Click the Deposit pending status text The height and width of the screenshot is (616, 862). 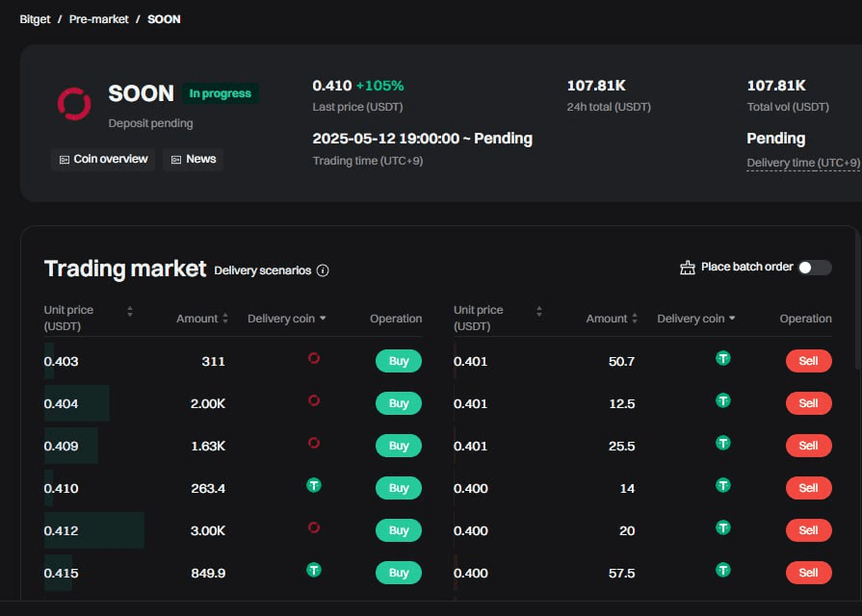click(150, 123)
